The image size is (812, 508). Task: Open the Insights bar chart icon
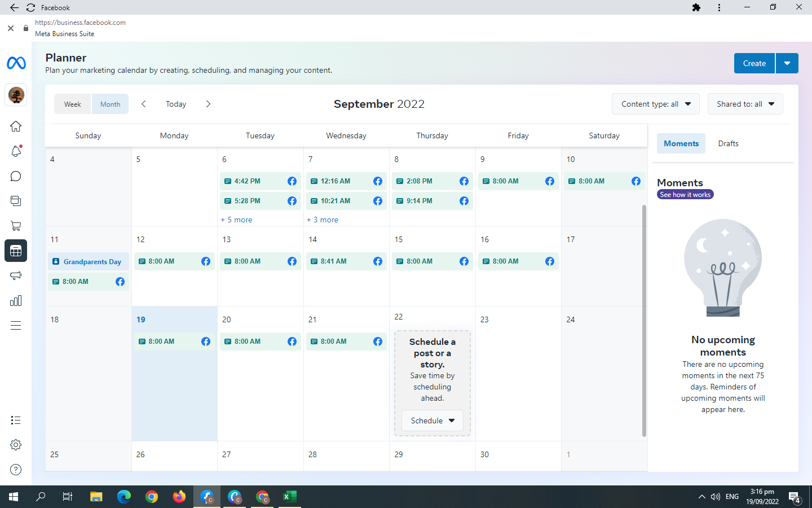(x=16, y=300)
